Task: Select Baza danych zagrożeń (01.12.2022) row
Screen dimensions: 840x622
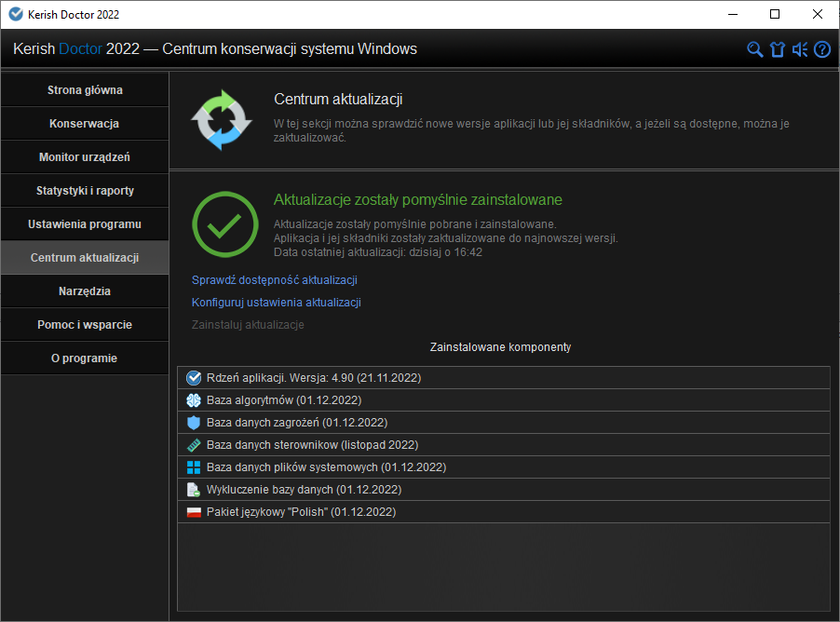Action: 504,423
